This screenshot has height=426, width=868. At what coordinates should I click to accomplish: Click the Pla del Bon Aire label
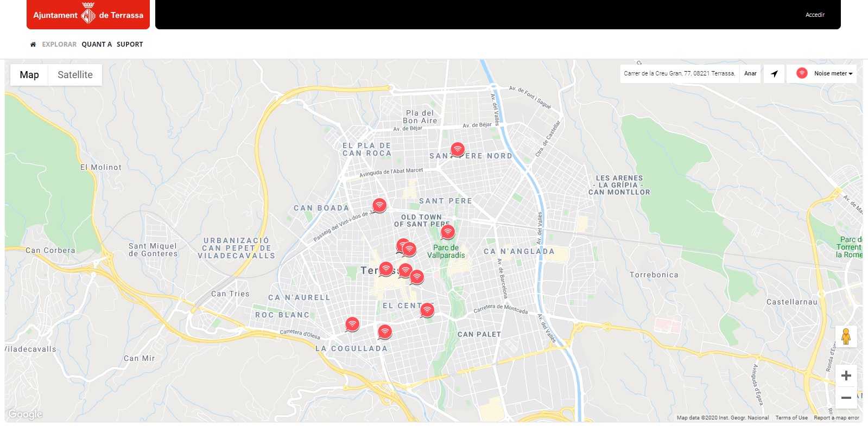[420, 117]
